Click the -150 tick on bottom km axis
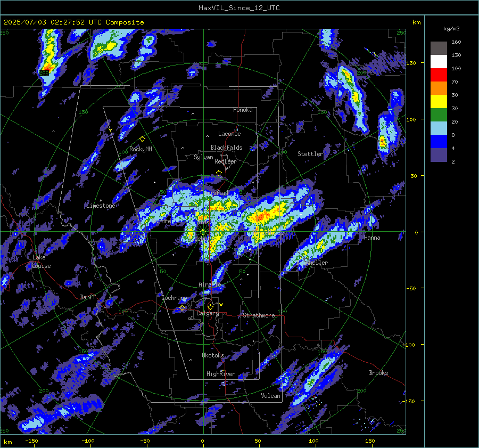Image resolution: width=479 pixels, height=448 pixels. pos(31,441)
